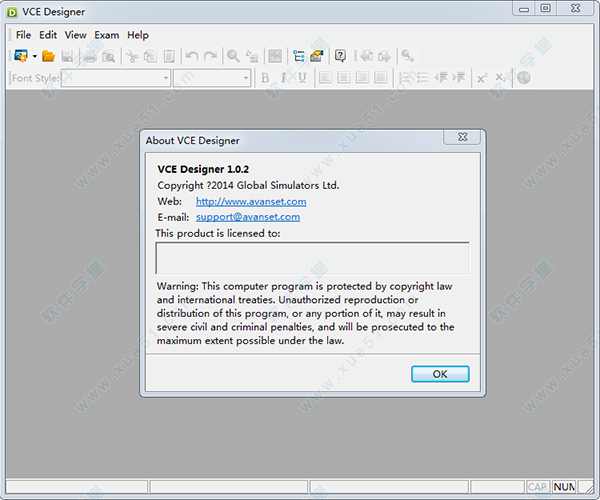
Task: Click the exam properties icon with pencil
Action: point(317,56)
